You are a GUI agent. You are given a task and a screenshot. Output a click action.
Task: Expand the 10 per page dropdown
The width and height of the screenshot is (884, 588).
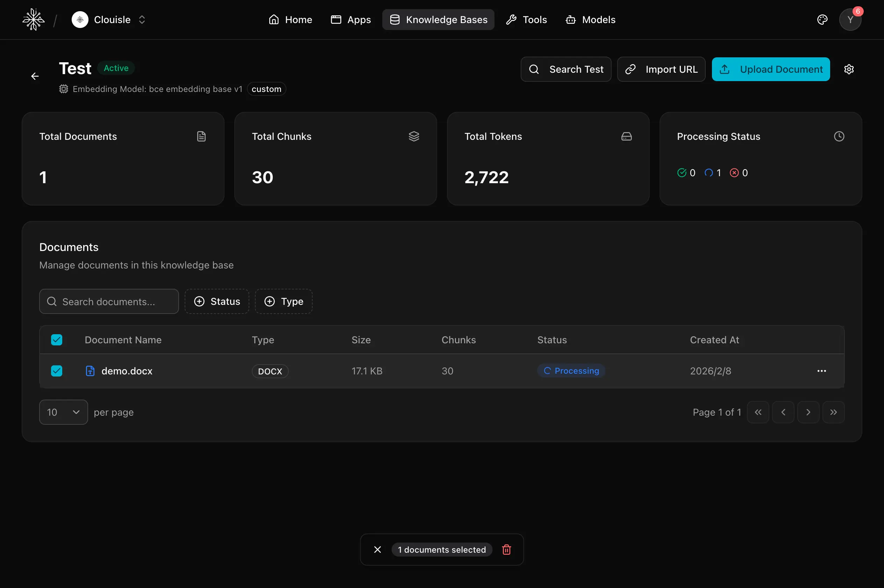63,412
